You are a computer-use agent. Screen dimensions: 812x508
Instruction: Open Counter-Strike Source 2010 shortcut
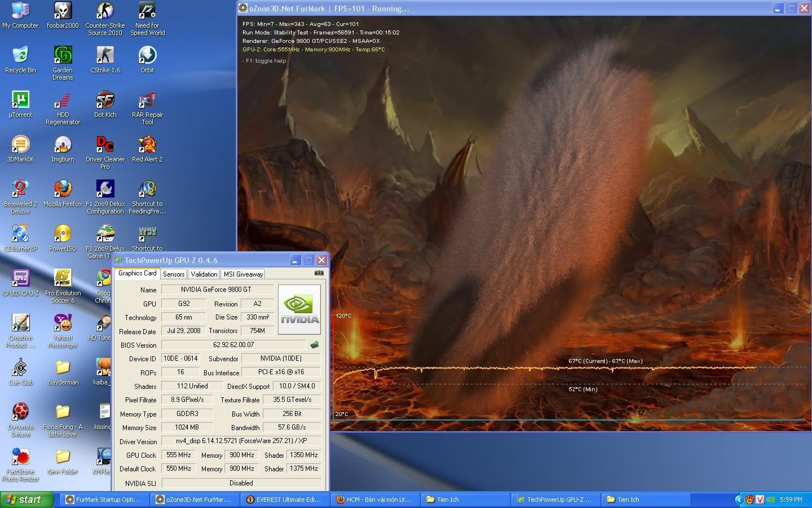(105, 19)
